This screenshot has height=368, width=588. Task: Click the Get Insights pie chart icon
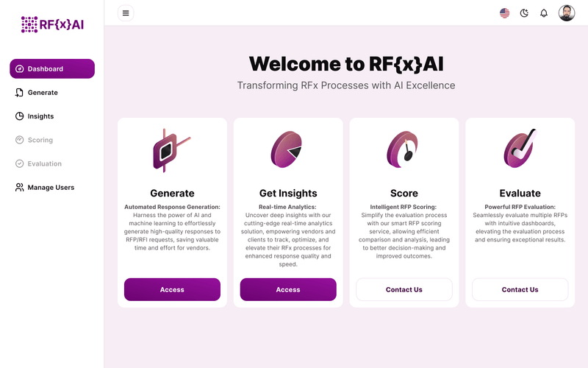[x=287, y=149]
